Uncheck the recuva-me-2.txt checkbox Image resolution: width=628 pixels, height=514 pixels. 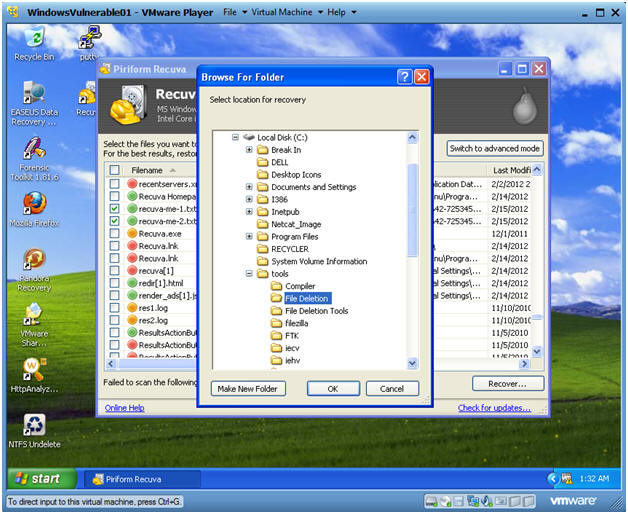115,221
